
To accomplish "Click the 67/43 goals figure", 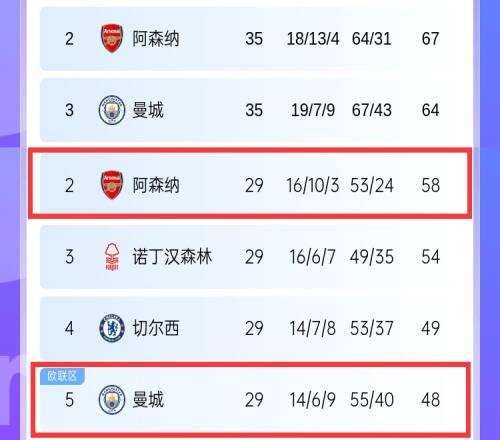I will [372, 110].
